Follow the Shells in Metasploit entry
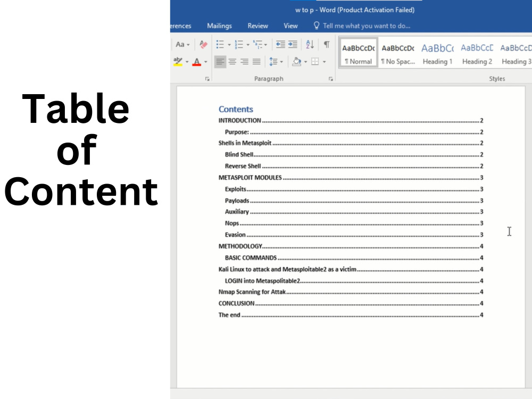532x399 pixels. tap(351, 143)
